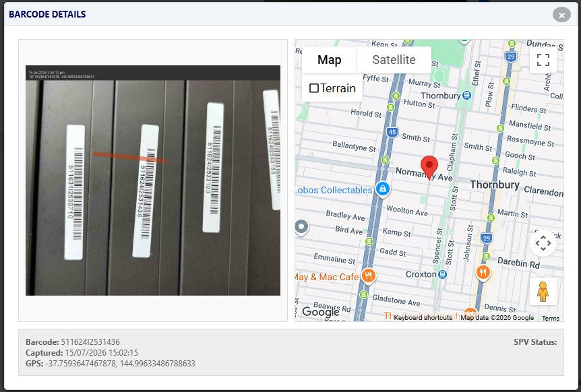
Task: Click the red location pin marker
Action: (x=429, y=168)
